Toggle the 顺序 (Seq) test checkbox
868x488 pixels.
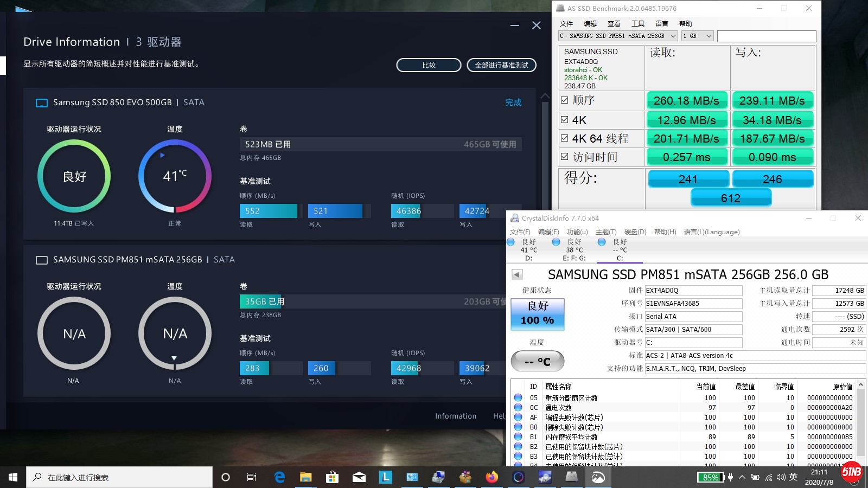565,100
